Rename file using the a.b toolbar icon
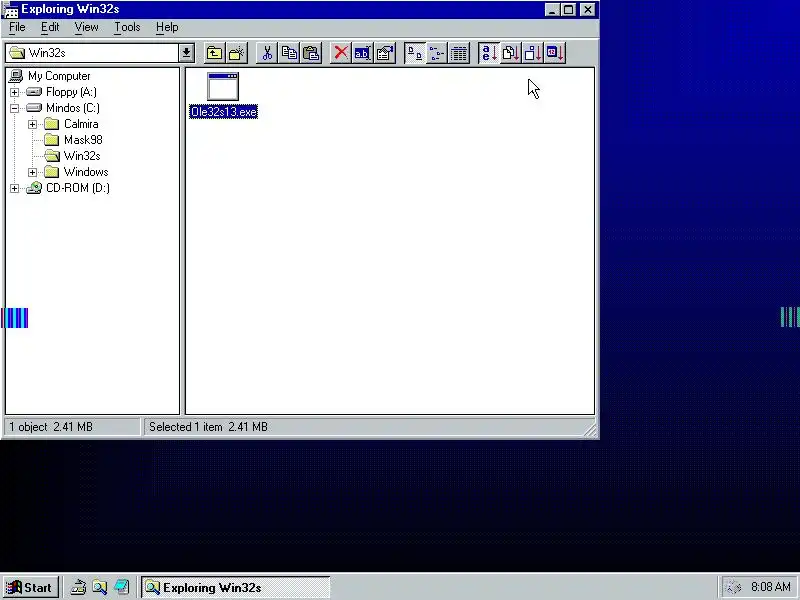The image size is (800, 600). 362,53
